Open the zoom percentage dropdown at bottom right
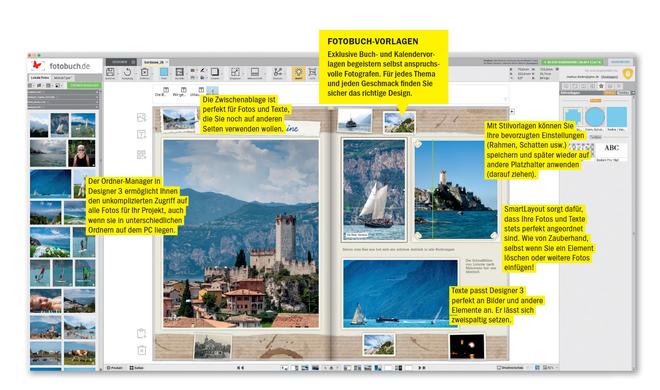Viewport: 660px width, 390px height. [x=551, y=368]
